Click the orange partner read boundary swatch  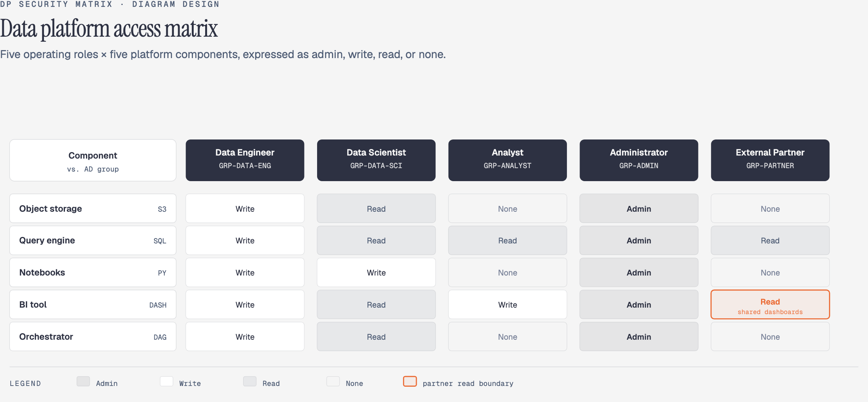tap(410, 381)
